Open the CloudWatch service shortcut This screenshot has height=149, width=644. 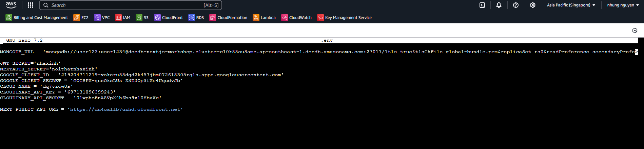[296, 18]
